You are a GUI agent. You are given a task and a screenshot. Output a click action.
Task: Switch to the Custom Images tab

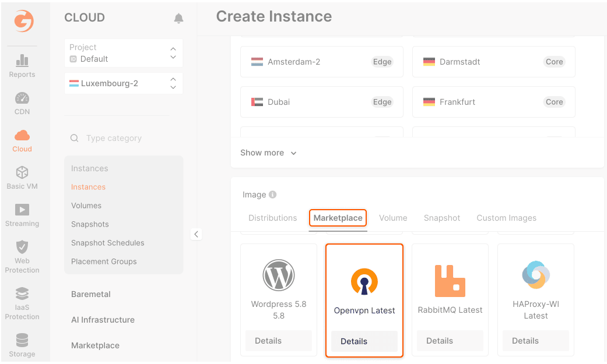(506, 218)
